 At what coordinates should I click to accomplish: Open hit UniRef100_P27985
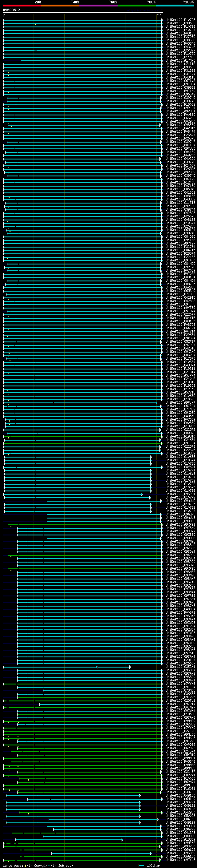pos(180,37)
